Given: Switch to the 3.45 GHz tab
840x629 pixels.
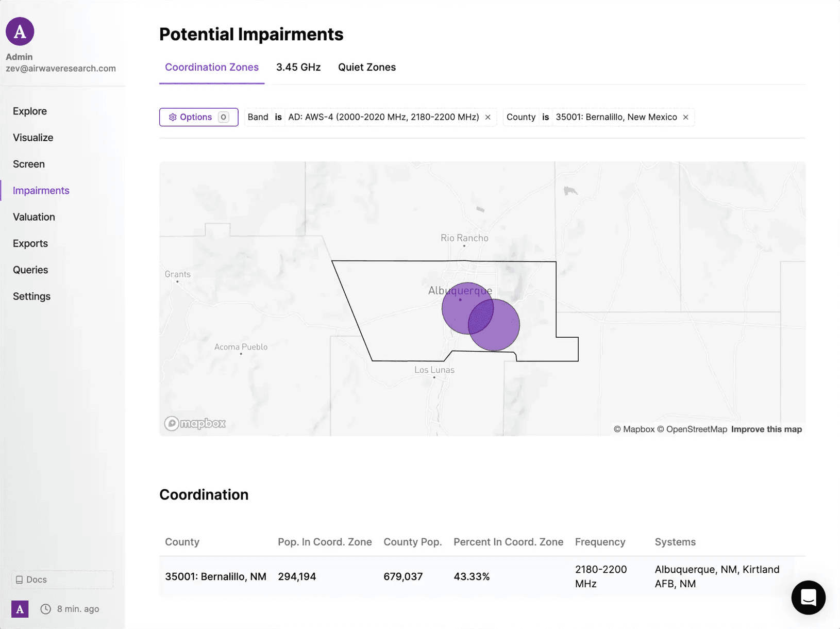Looking at the screenshot, I should [298, 68].
